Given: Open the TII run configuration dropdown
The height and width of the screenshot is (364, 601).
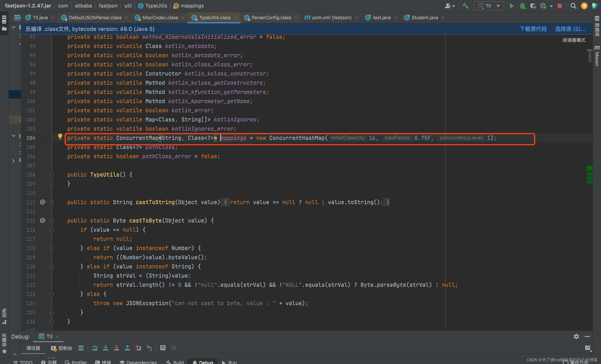Looking at the screenshot, I should click(x=489, y=6).
